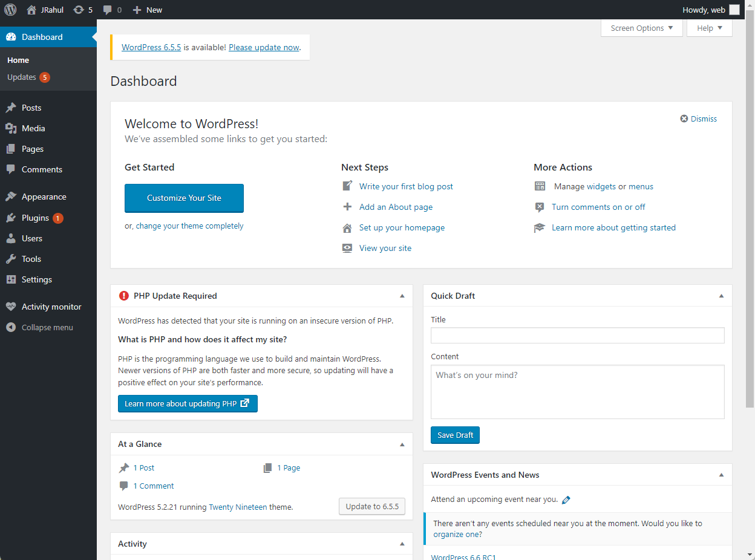Collapse the PHP Update Required panel

(x=402, y=296)
